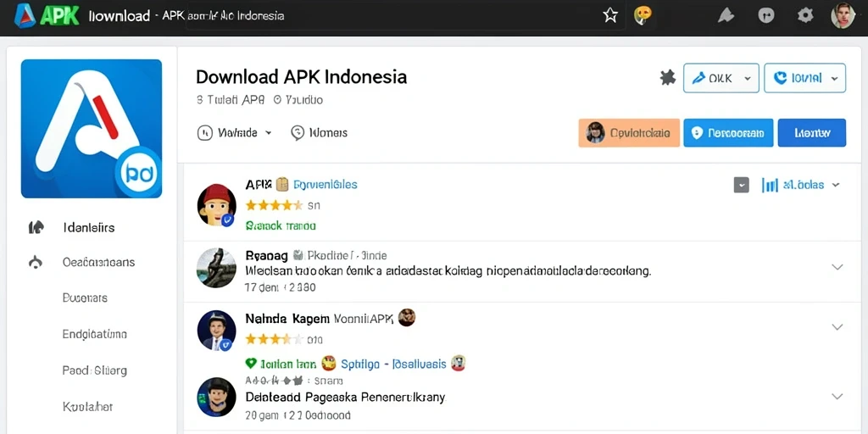Click the verified badge on the red-hat avatar

(x=227, y=220)
